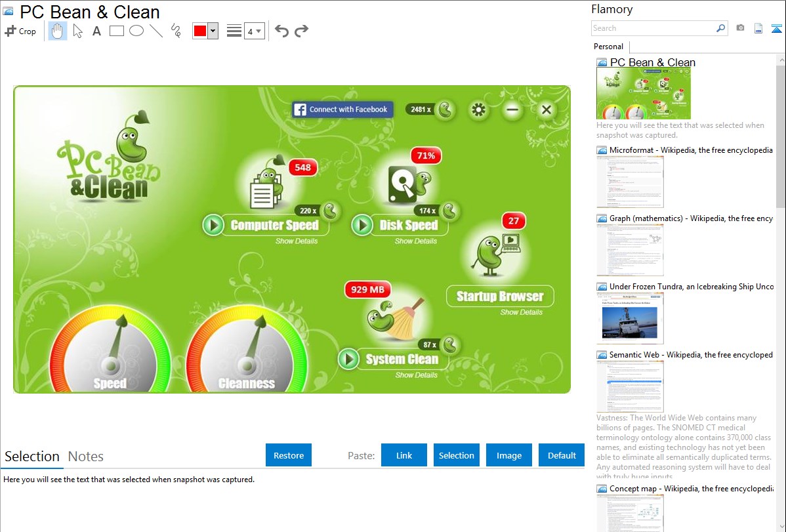The height and width of the screenshot is (532, 786).
Task: Click the camera capture icon
Action: pos(740,28)
